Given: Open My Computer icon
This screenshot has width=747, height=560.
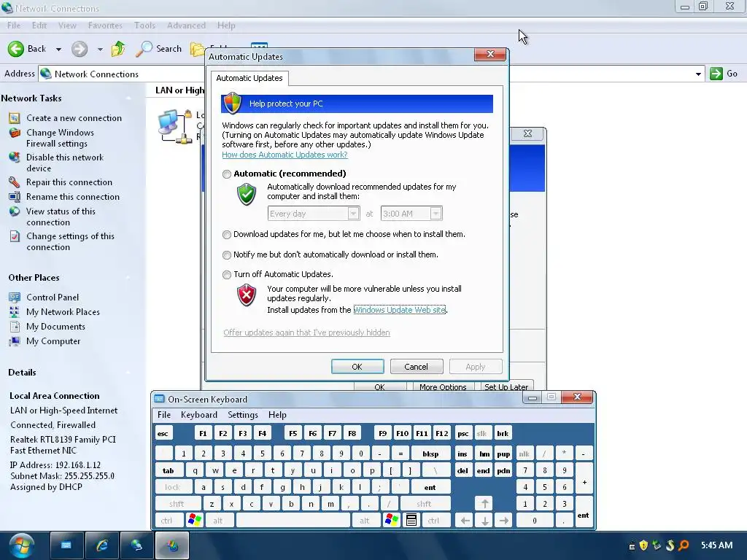Looking at the screenshot, I should pos(15,341).
